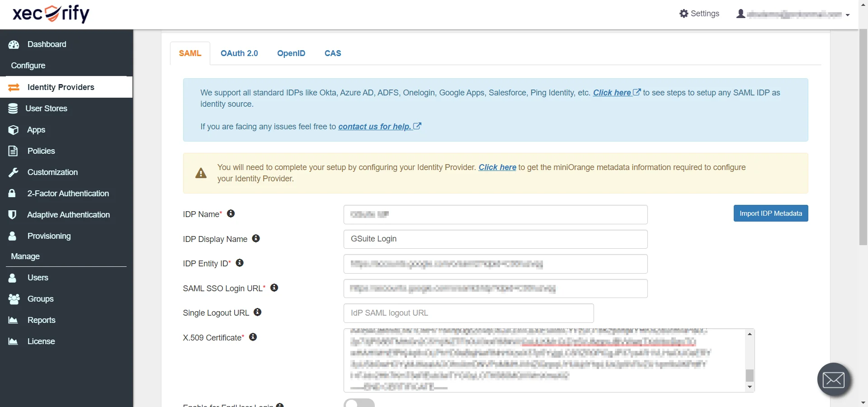The width and height of the screenshot is (868, 407).
Task: Open the Settings menu
Action: [x=699, y=14]
